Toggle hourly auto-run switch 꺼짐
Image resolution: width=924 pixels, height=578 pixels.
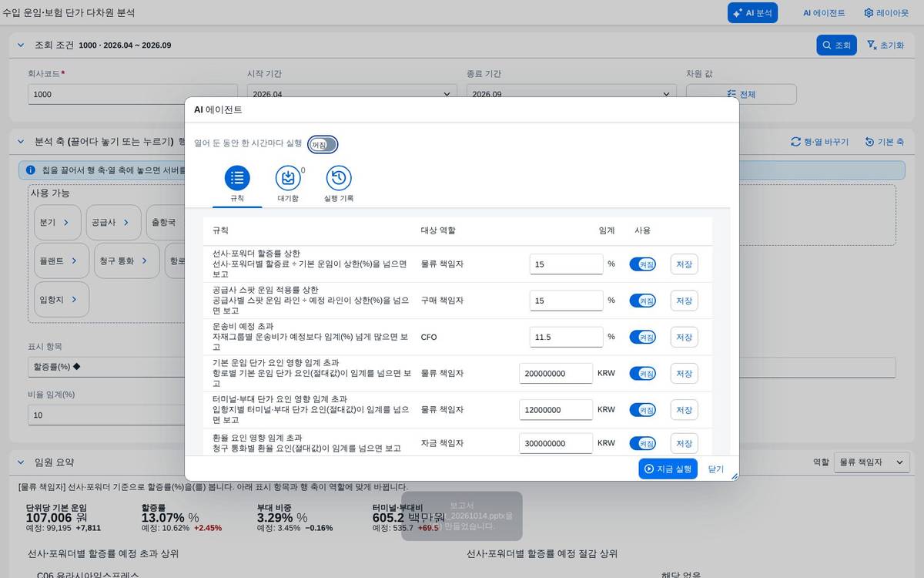pyautogui.click(x=323, y=144)
